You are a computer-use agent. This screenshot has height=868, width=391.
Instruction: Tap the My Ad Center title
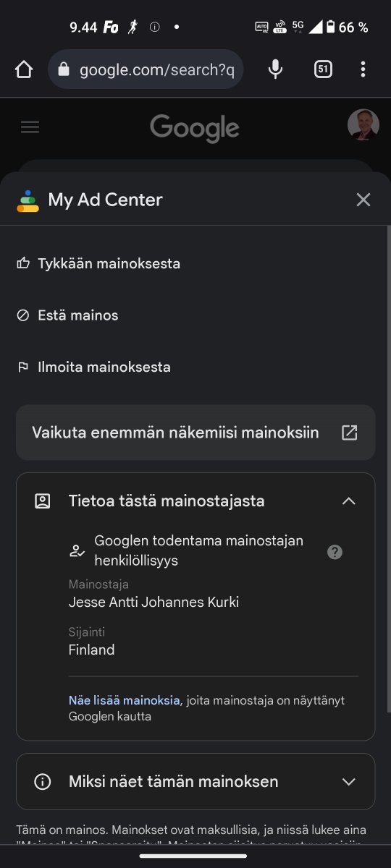click(106, 200)
